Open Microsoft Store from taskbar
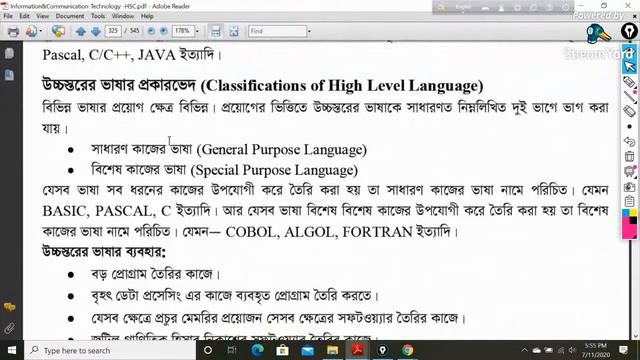The height and width of the screenshot is (360, 640). [282, 350]
